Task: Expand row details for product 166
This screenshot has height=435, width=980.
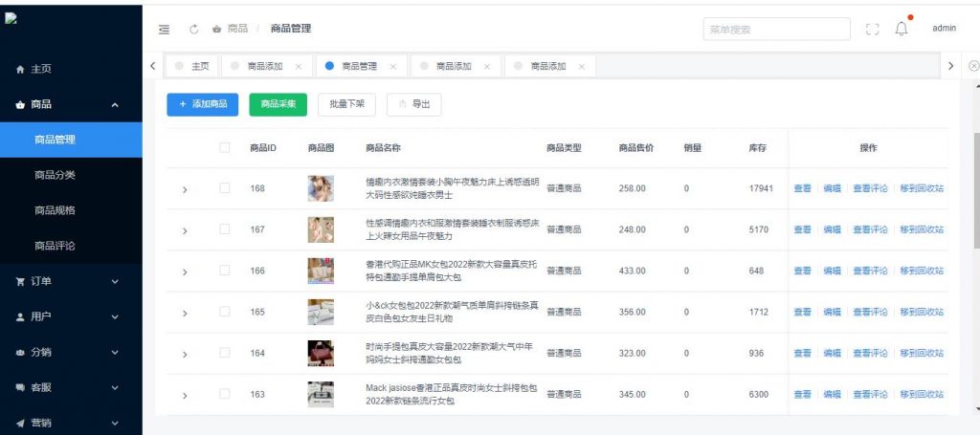Action: pyautogui.click(x=185, y=272)
